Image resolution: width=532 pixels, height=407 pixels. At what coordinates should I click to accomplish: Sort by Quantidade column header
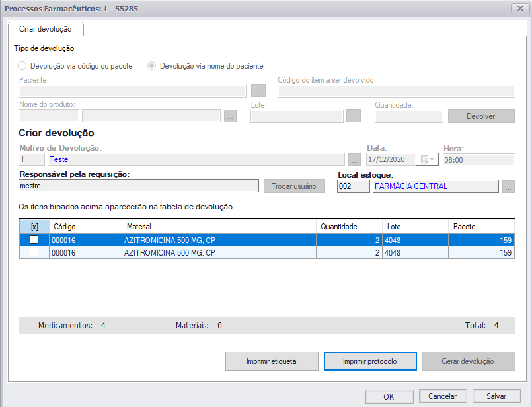click(349, 227)
